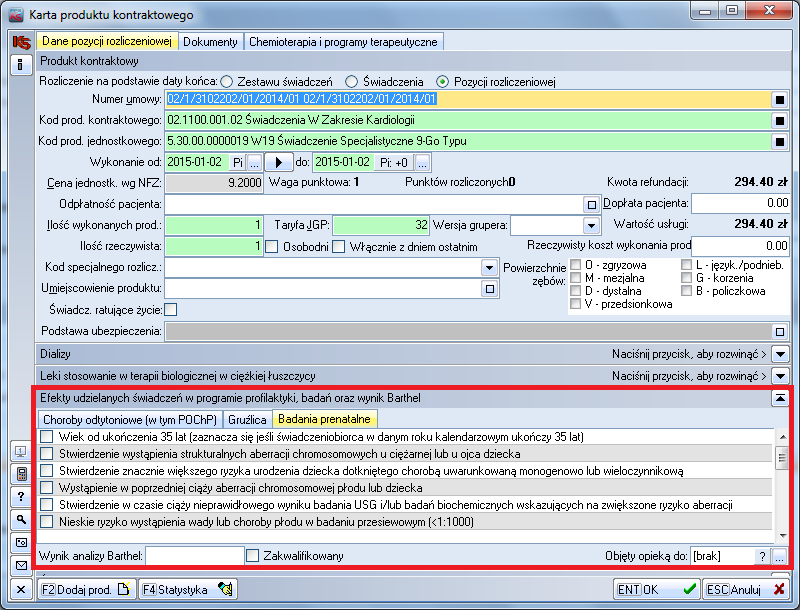Screen dimensions: 800x610
Task: Click the F2 Dodaj prod. button
Action: click(86, 590)
